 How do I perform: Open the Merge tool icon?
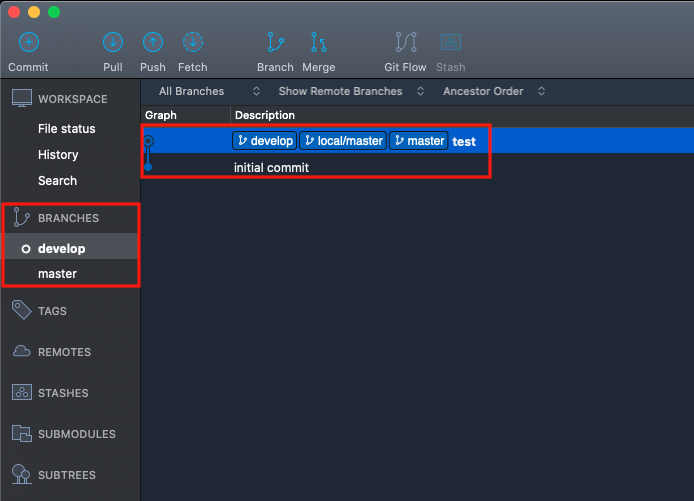tap(319, 42)
